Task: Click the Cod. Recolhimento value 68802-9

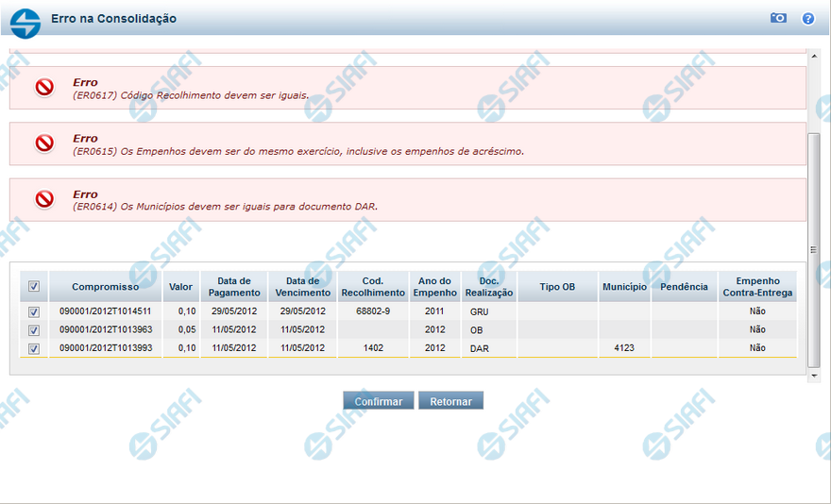Action: [x=371, y=311]
